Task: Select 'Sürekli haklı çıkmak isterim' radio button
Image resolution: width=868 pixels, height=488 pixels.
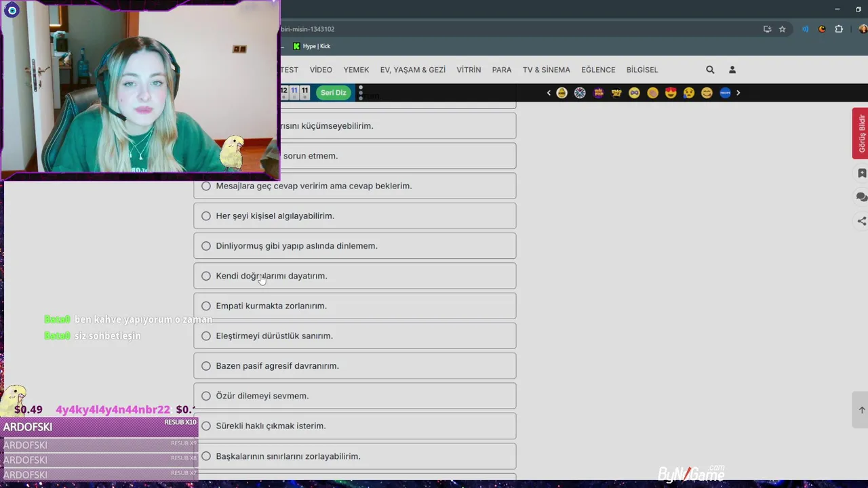Action: coord(206,426)
